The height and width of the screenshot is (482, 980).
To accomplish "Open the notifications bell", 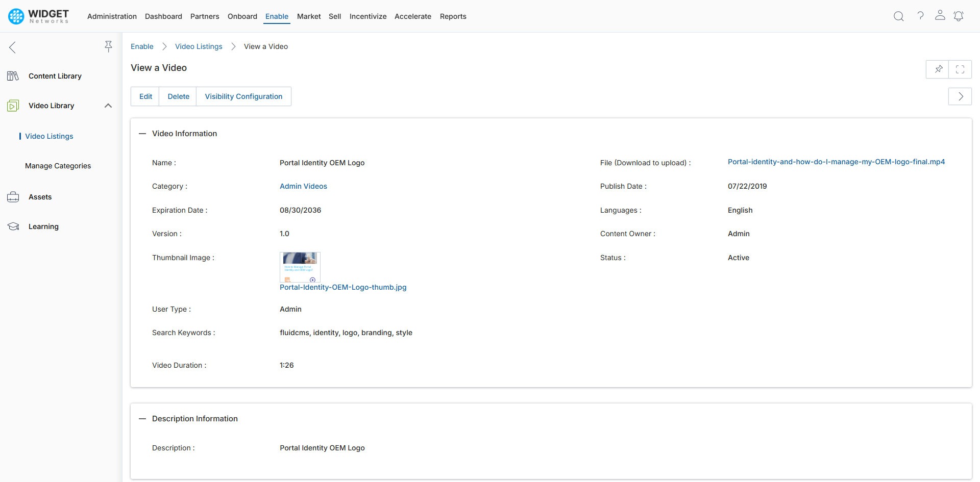I will [x=959, y=16].
